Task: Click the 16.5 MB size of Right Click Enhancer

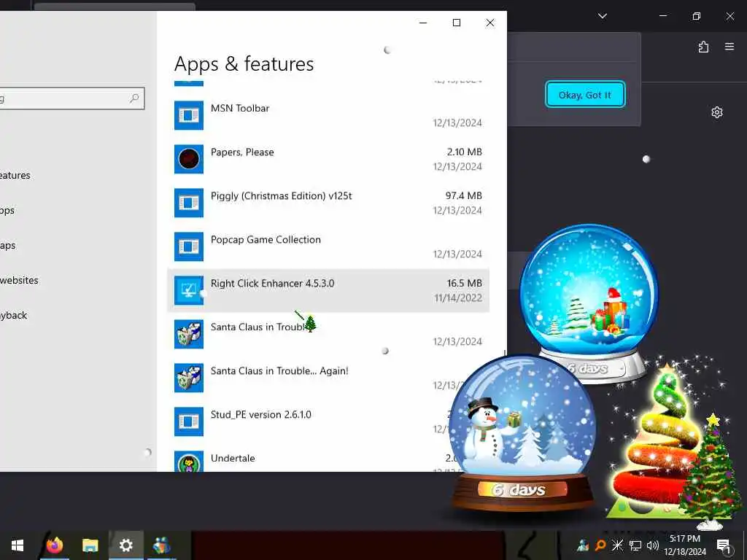Action: click(x=464, y=284)
